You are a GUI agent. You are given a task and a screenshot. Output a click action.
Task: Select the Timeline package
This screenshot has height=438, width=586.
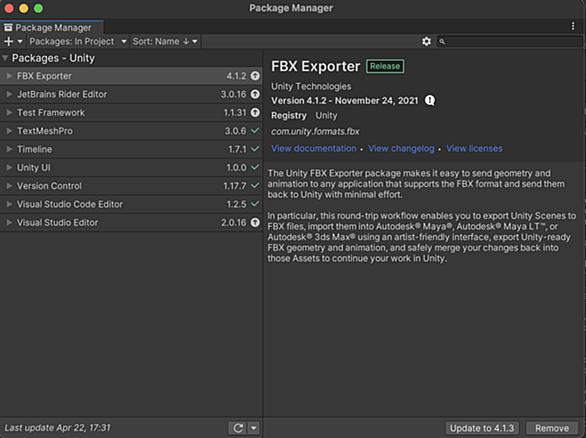[131, 149]
